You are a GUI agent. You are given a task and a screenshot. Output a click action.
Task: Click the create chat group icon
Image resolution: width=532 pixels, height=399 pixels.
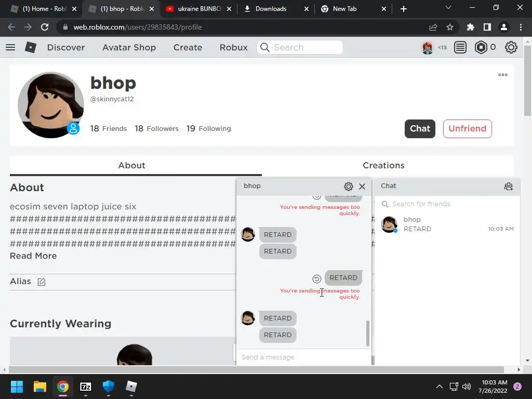pyautogui.click(x=508, y=187)
